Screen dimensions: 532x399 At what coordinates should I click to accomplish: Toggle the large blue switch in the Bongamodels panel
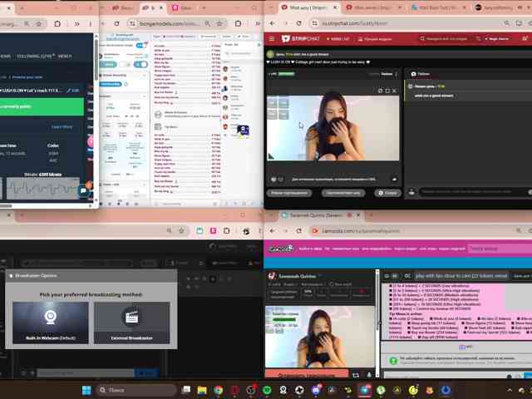pyautogui.click(x=140, y=64)
